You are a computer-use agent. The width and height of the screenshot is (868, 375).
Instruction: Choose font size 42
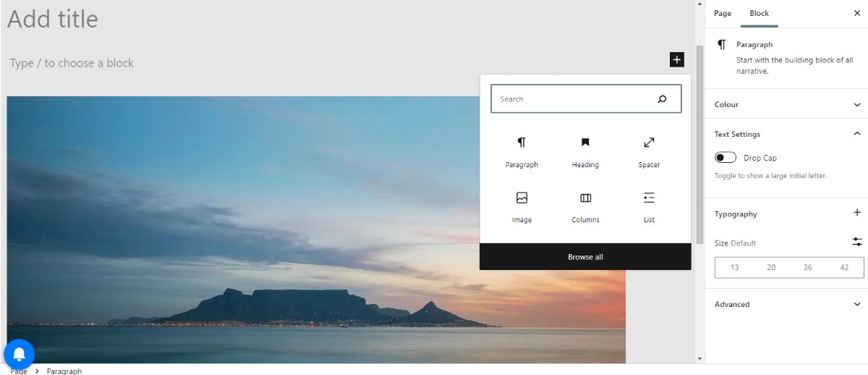click(x=844, y=267)
